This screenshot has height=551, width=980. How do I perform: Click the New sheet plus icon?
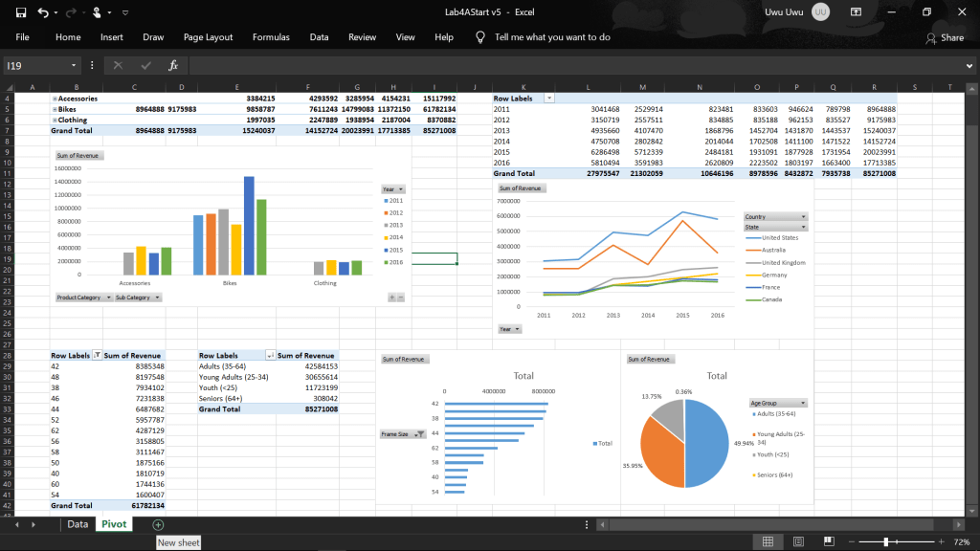158,524
